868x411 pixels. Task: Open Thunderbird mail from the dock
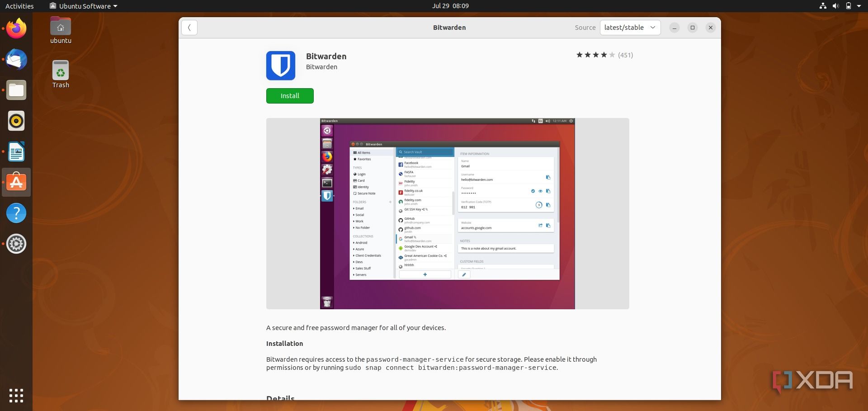click(16, 59)
